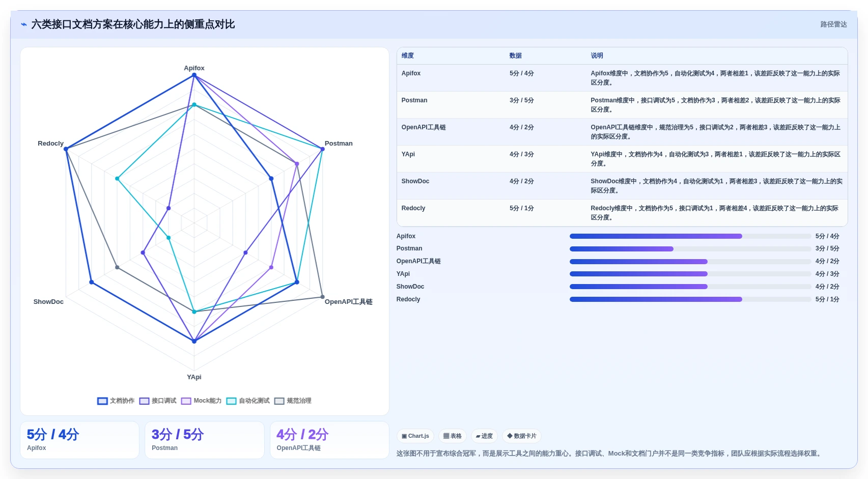Screen dimensions: 868x479
Task: Hide the 规范治理 dataset via legend
Action: pos(293,401)
